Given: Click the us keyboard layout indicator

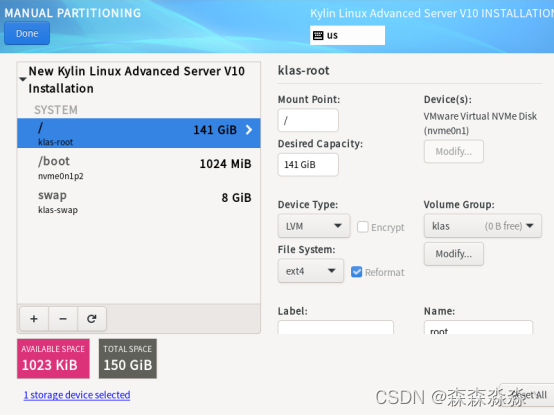Looking at the screenshot, I should click(x=347, y=35).
